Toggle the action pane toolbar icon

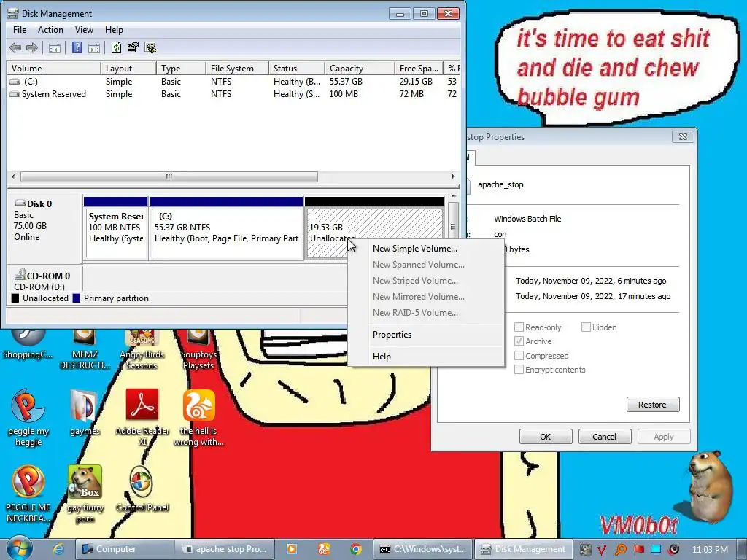pos(94,47)
